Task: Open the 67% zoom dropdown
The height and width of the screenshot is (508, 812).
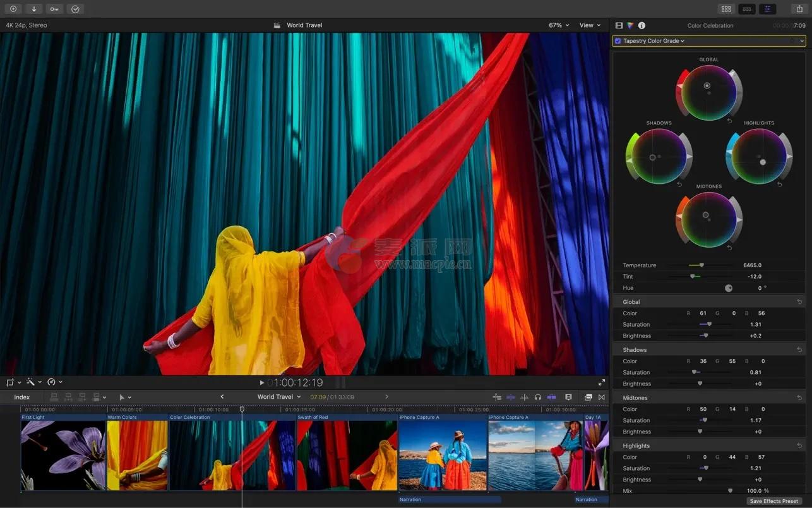Action: click(x=559, y=25)
